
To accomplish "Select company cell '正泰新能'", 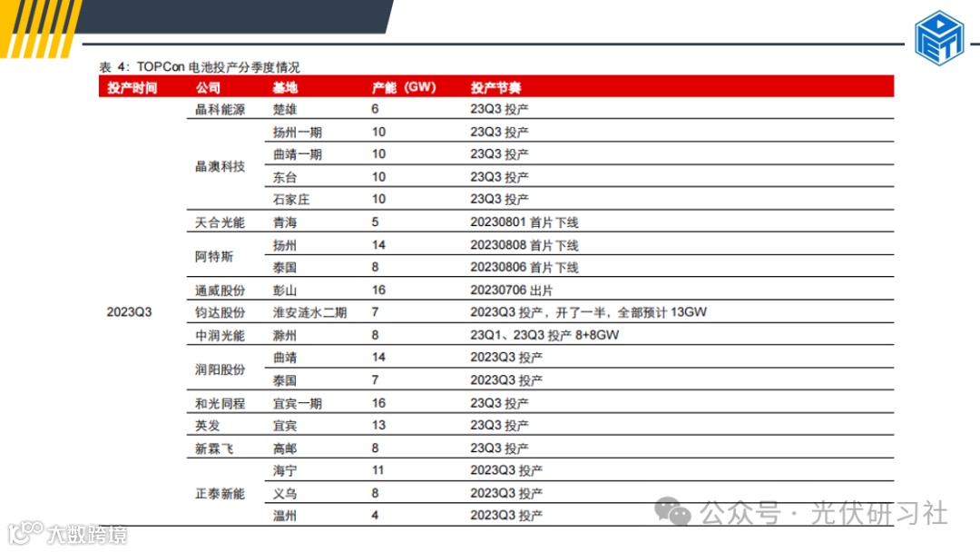I will pyautogui.click(x=220, y=494).
